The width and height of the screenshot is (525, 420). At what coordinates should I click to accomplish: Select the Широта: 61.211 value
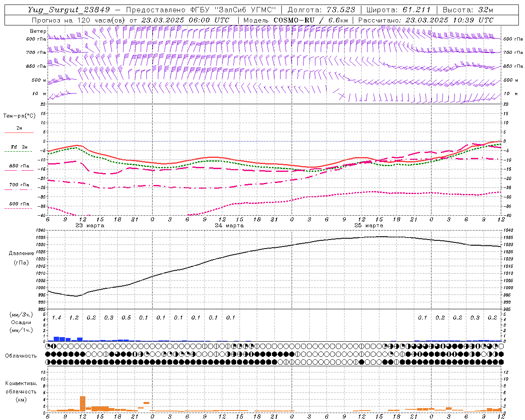coord(399,10)
